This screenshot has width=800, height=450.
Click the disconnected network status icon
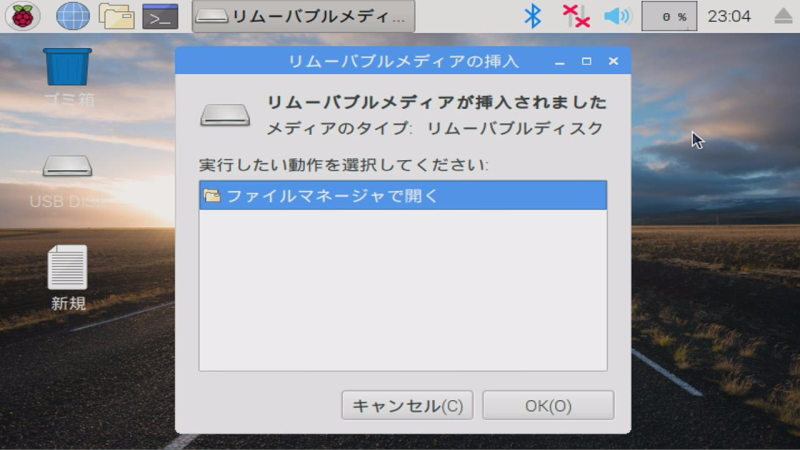(576, 16)
